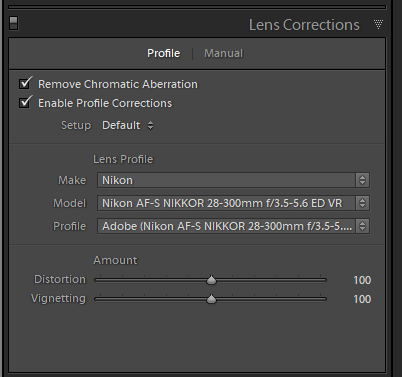Toggle the Lens Corrections panel on/off switch
Image resolution: width=402 pixels, height=377 pixels.
(14, 23)
